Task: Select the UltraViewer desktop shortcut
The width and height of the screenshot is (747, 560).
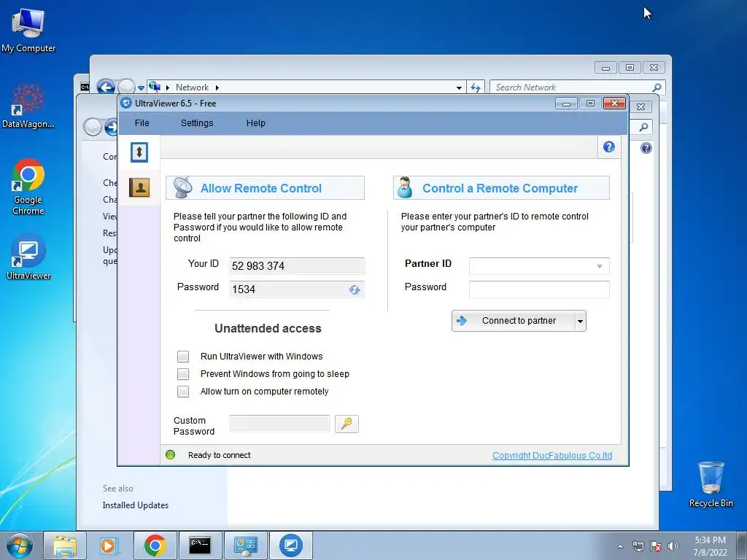Action: click(x=28, y=257)
